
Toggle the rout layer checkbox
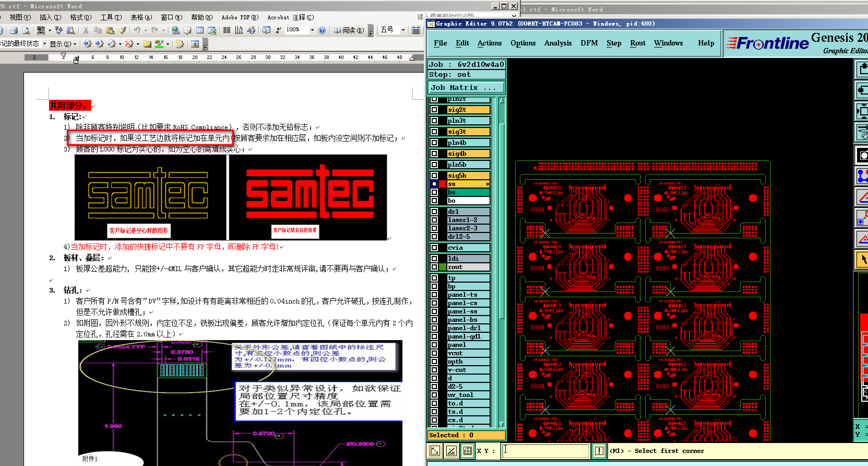(x=434, y=267)
